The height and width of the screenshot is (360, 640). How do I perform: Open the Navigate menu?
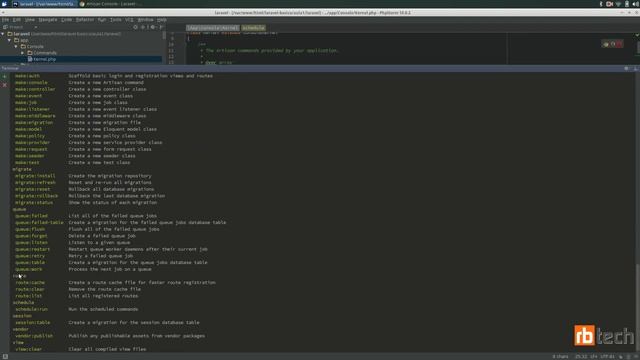coord(48,20)
